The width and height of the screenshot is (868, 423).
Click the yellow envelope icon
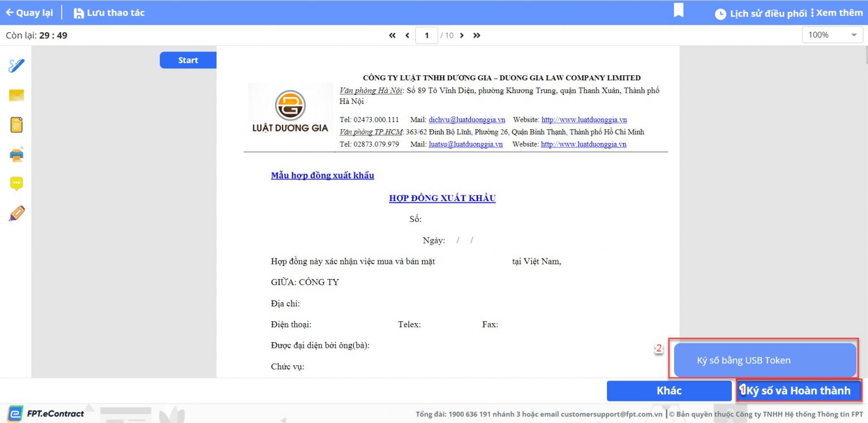click(16, 95)
